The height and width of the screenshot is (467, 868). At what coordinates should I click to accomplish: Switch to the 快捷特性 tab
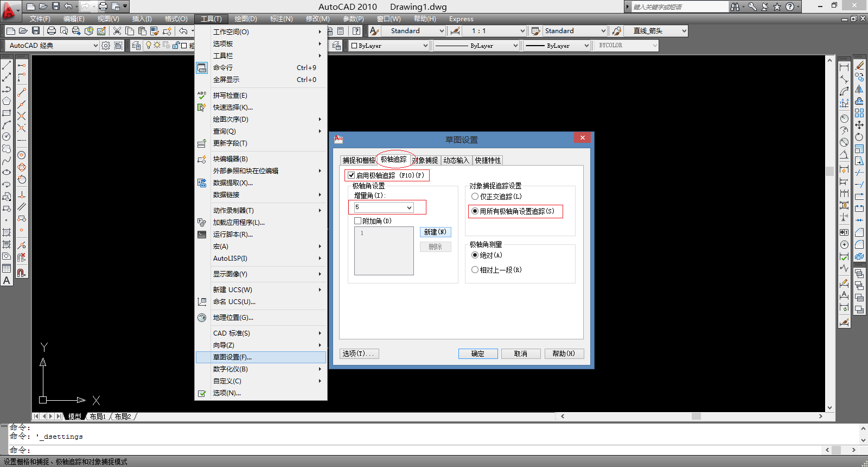click(488, 160)
